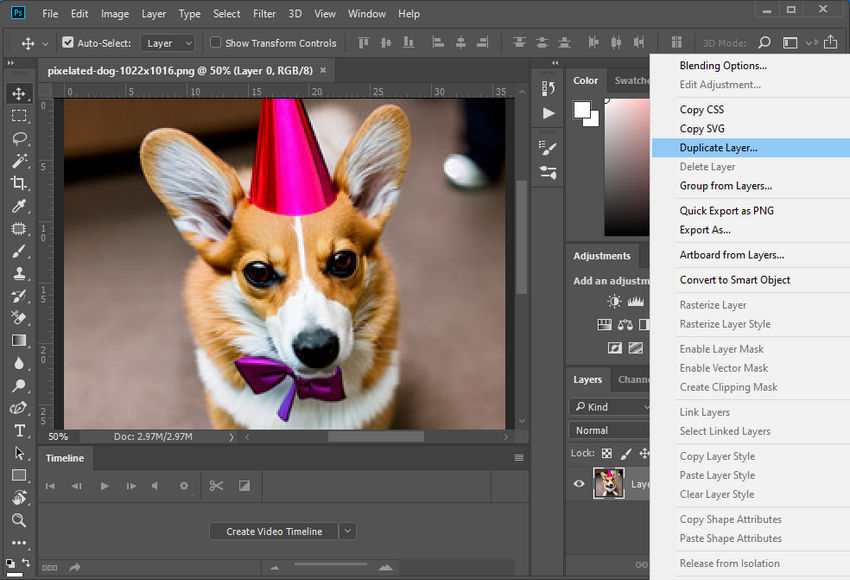This screenshot has width=850, height=580.
Task: Open the Normal blending mode dropdown
Action: point(609,430)
